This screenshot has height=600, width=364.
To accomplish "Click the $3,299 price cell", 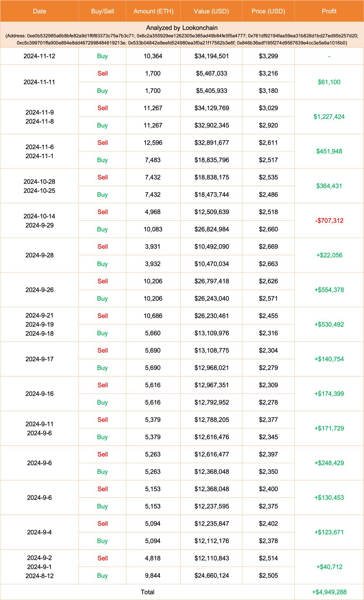I will [x=268, y=56].
